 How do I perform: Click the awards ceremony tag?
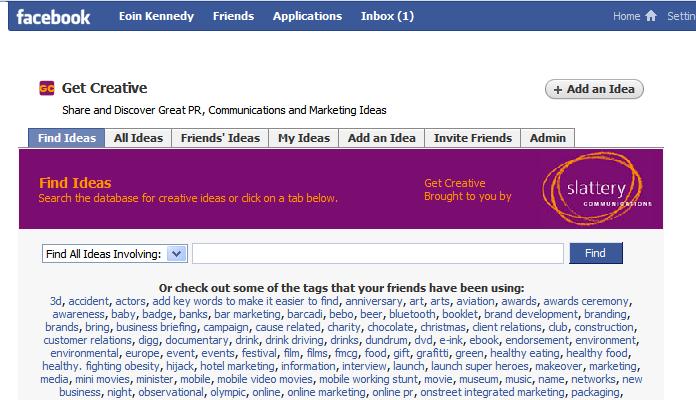585,301
